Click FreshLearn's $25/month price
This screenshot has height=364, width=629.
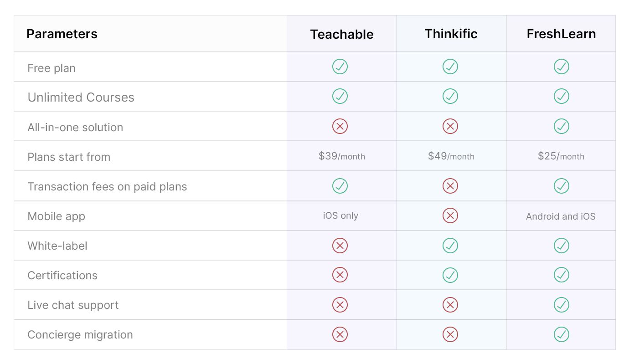click(561, 156)
